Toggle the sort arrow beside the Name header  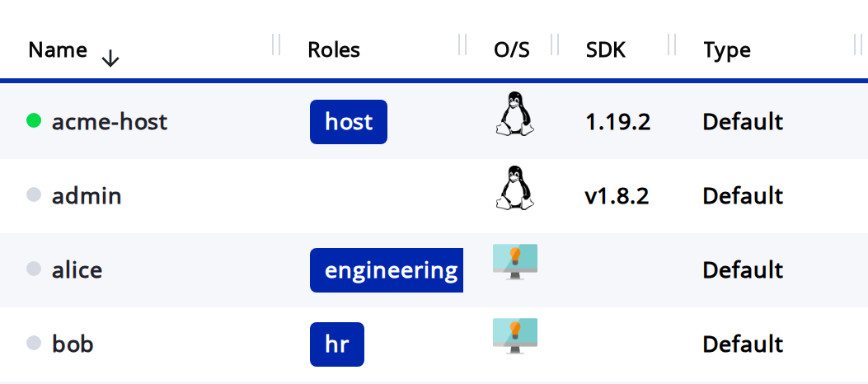[110, 58]
